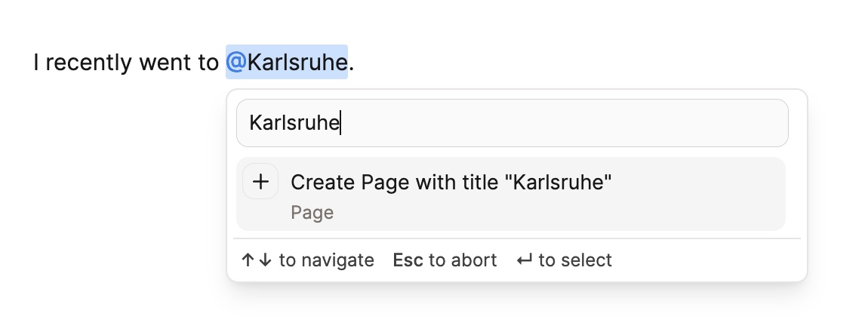Click the gray Page type label
Image resolution: width=868 pixels, height=332 pixels.
coord(312,213)
